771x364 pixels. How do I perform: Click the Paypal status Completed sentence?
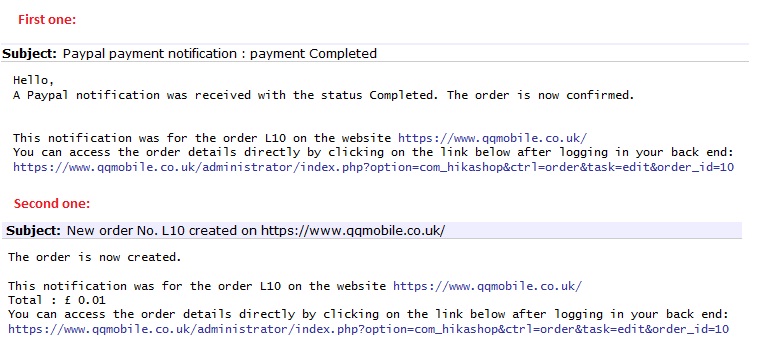click(324, 95)
